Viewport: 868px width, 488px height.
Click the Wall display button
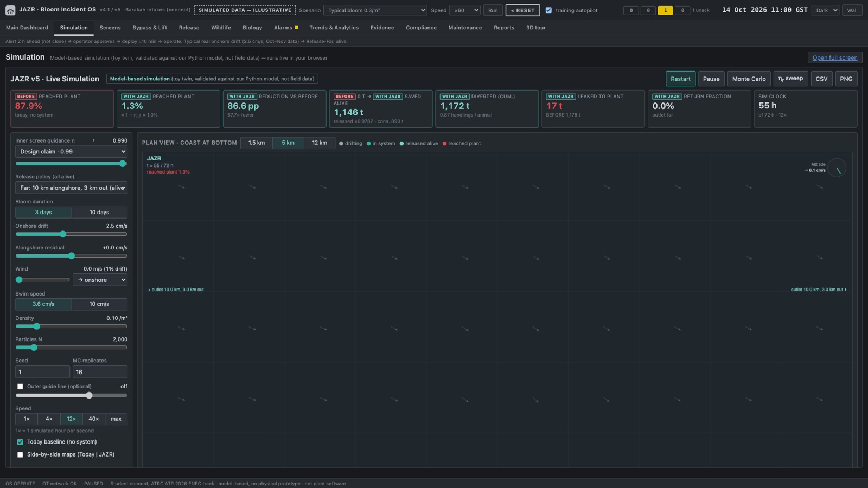852,10
